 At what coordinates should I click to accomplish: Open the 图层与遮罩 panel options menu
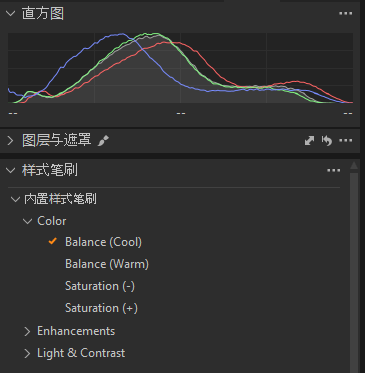[346, 141]
